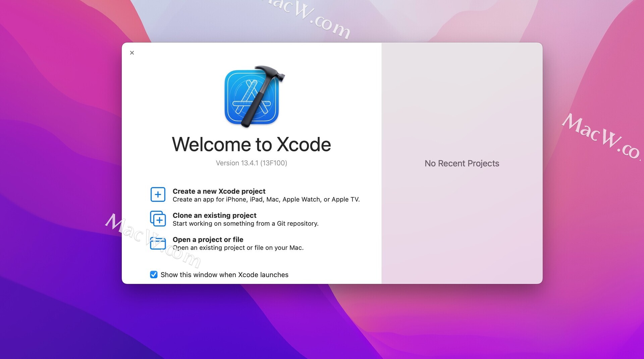Viewport: 644px width, 359px height.
Task: Click the Welcome to Xcode title
Action: [x=251, y=144]
